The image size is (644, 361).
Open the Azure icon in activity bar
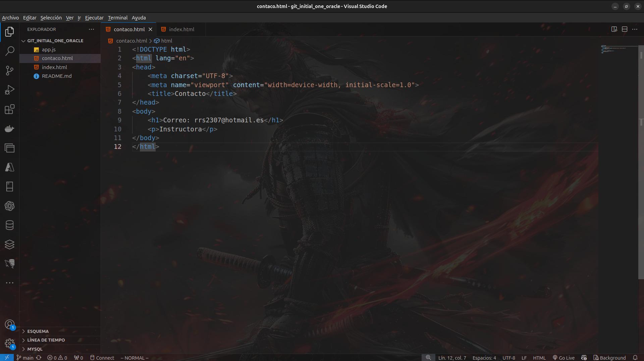point(9,167)
